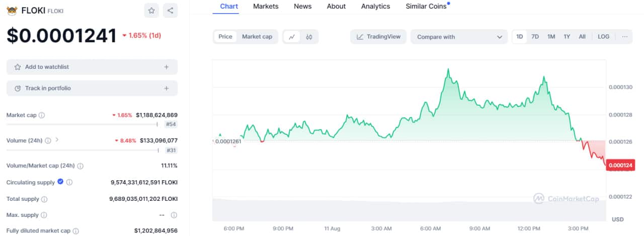
Task: Click info icon beside Max. supply value
Action: 174,215
